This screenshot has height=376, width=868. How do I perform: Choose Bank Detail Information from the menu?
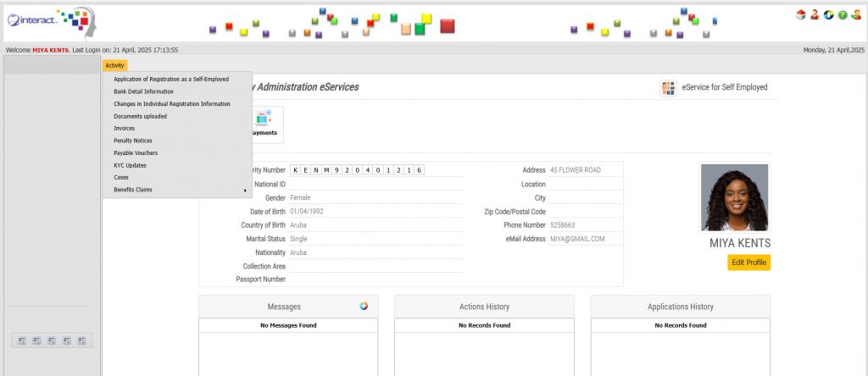click(x=143, y=91)
